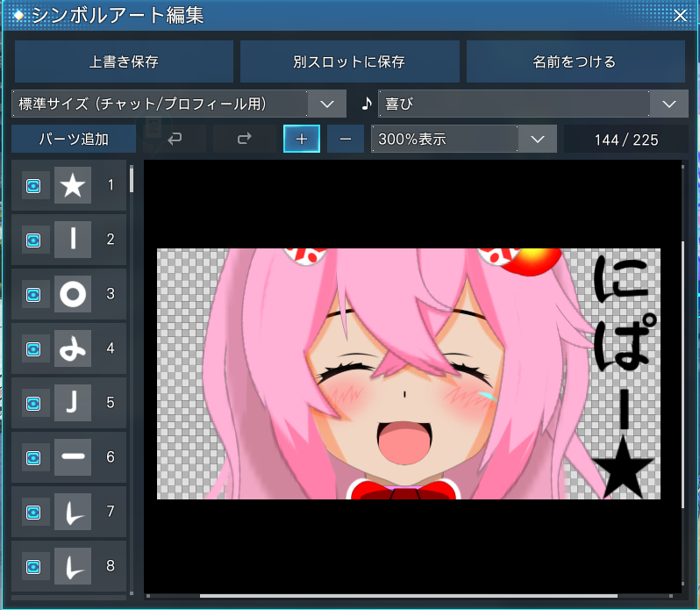Select the curved stroke symbol in layer 7
The height and width of the screenshot is (610, 700).
click(73, 512)
